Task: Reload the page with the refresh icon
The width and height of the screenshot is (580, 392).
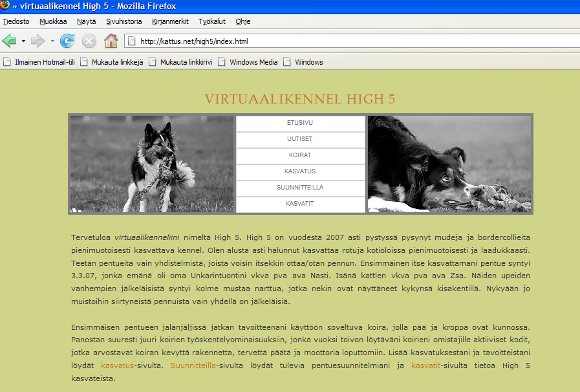Action: point(67,41)
